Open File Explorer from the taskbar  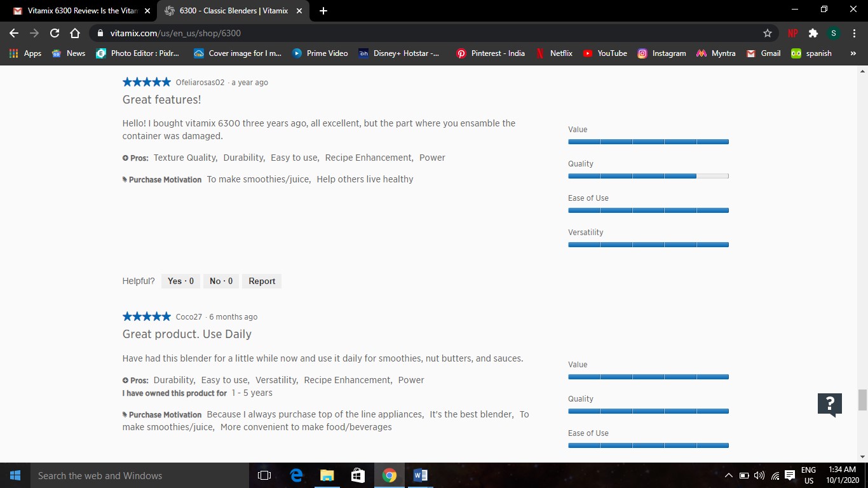coord(327,475)
